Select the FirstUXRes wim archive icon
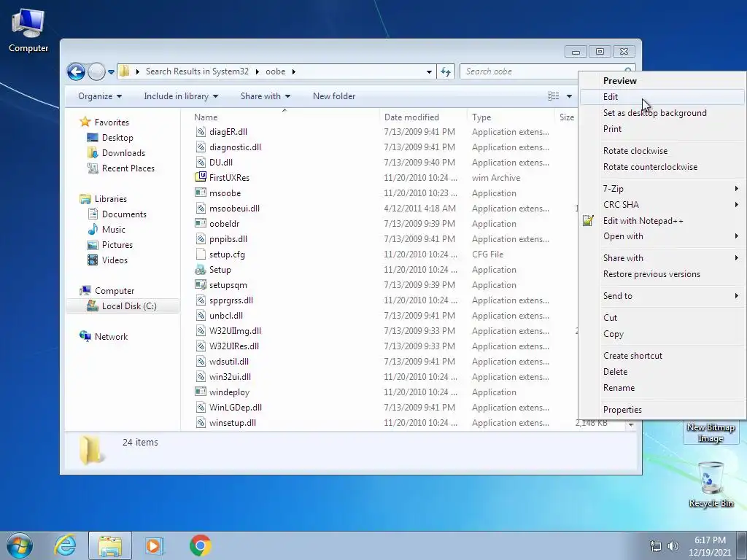747x560 pixels. (x=201, y=178)
